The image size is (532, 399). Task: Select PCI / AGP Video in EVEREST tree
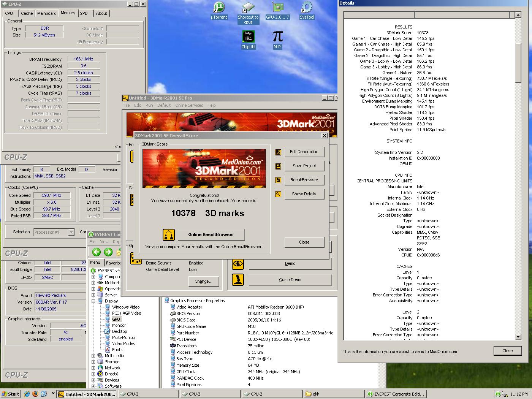[x=127, y=313]
